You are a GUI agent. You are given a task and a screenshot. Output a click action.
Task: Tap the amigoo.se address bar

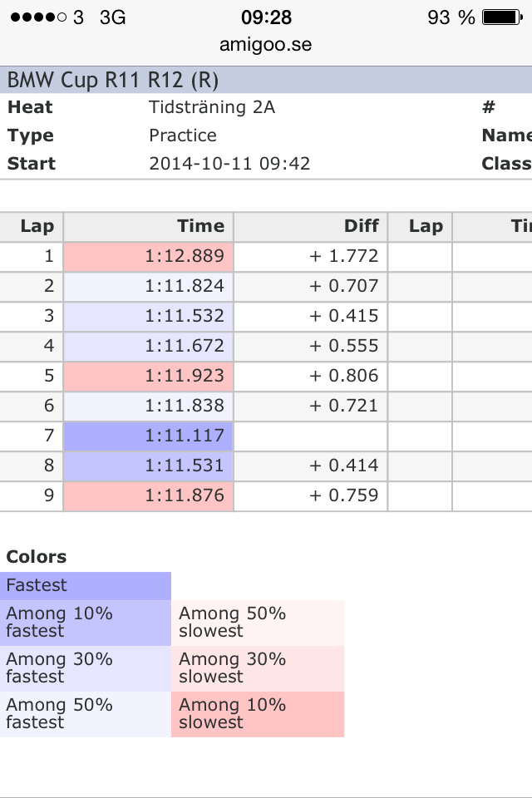265,45
